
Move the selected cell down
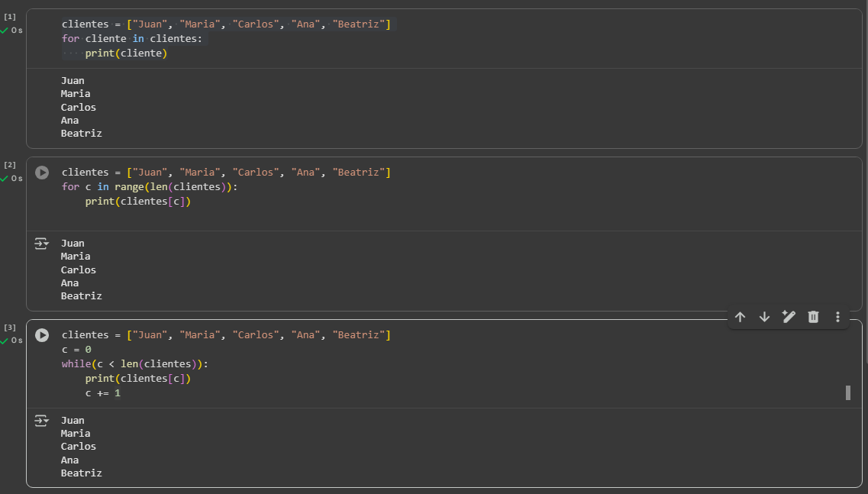pyautogui.click(x=764, y=317)
